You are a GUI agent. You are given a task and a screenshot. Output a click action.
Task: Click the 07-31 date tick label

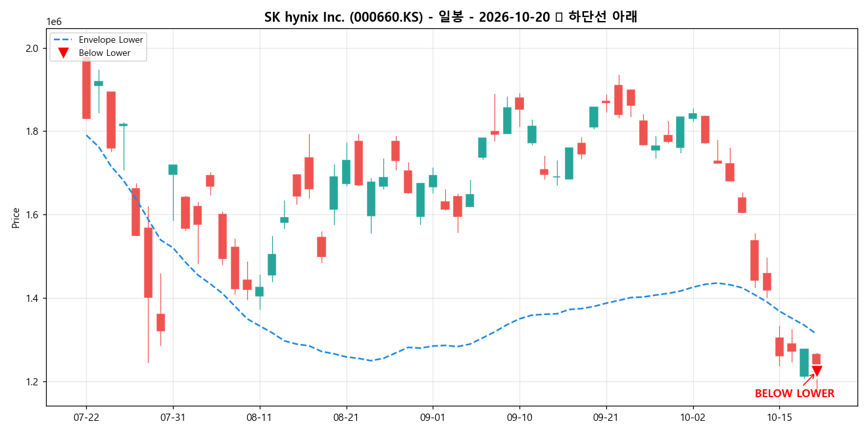(x=173, y=417)
